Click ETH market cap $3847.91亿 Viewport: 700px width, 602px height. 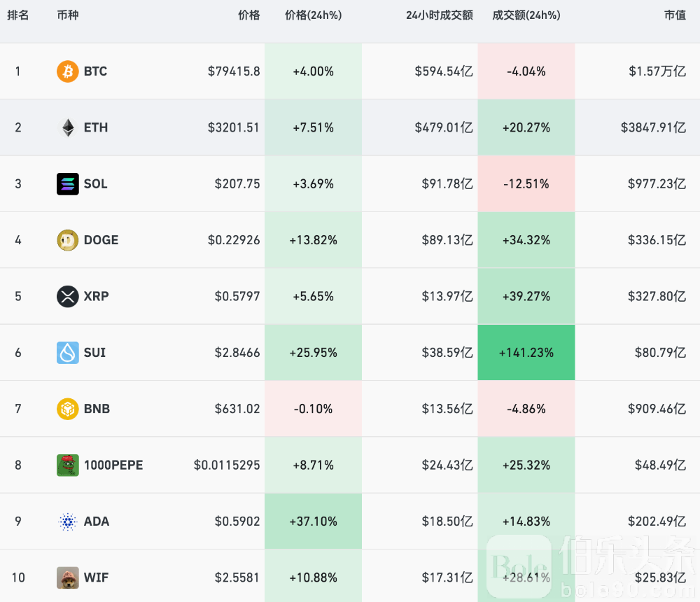tap(654, 127)
